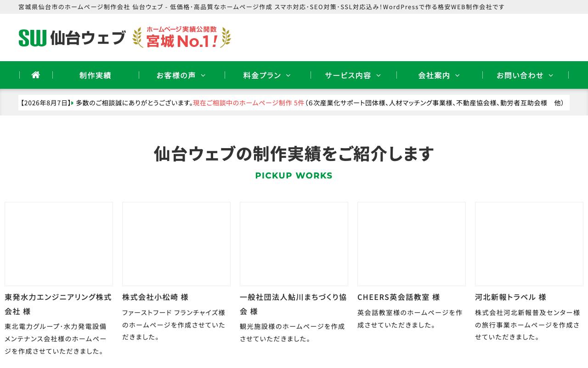Open the 河北新報トラベル thumbnail

(x=529, y=244)
